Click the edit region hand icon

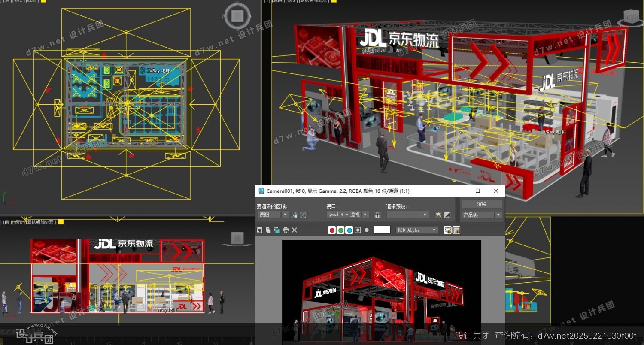pyautogui.click(x=294, y=215)
